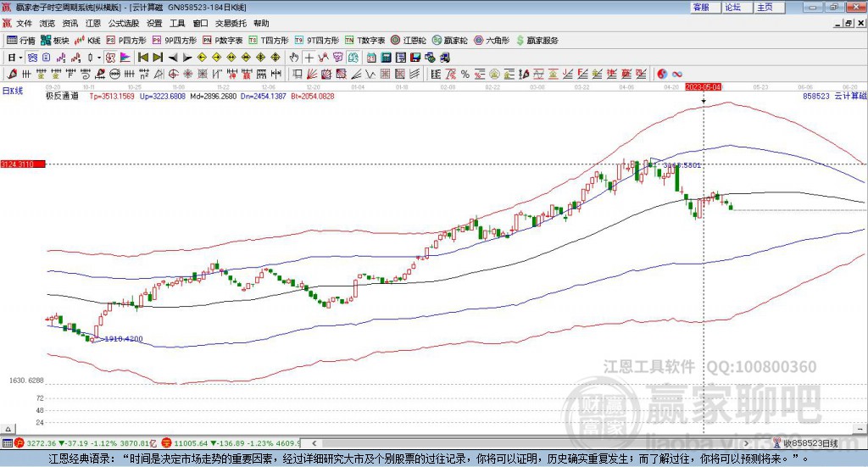The height and width of the screenshot is (467, 868).
Task: Click the bottom scrollbar right arrow
Action: pos(746,443)
